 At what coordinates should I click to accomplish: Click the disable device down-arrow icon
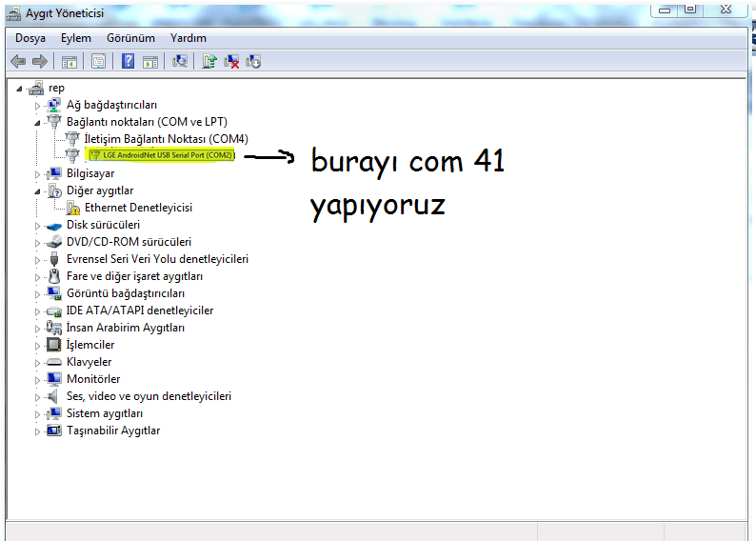tap(253, 62)
